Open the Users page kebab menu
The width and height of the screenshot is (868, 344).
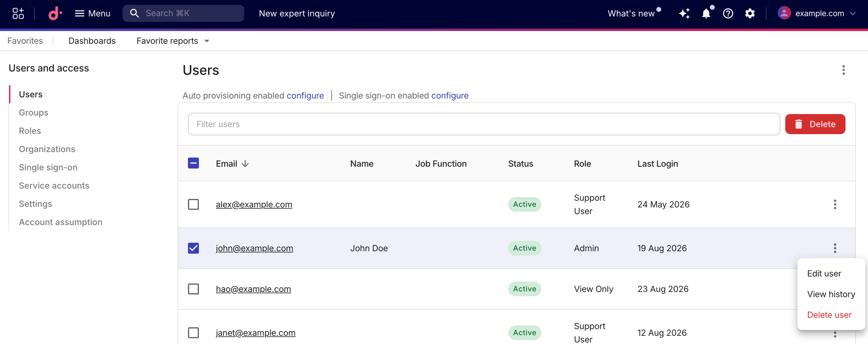[x=843, y=70]
